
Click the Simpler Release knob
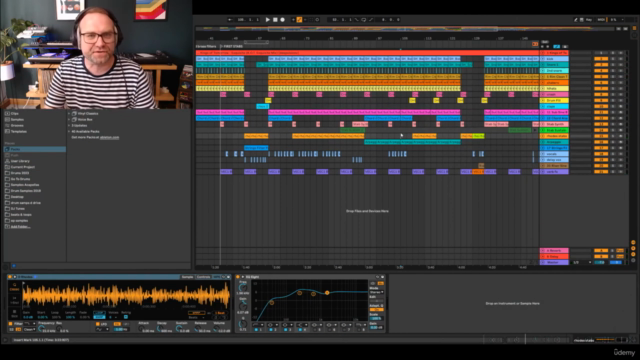click(198, 329)
